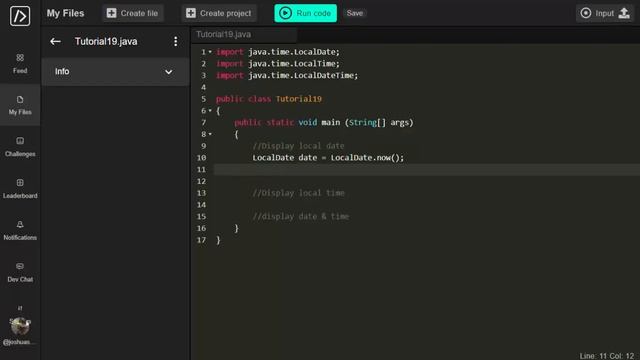Screen dimensions: 640x360
Task: Expand the Info panel chevron
Action: (169, 72)
